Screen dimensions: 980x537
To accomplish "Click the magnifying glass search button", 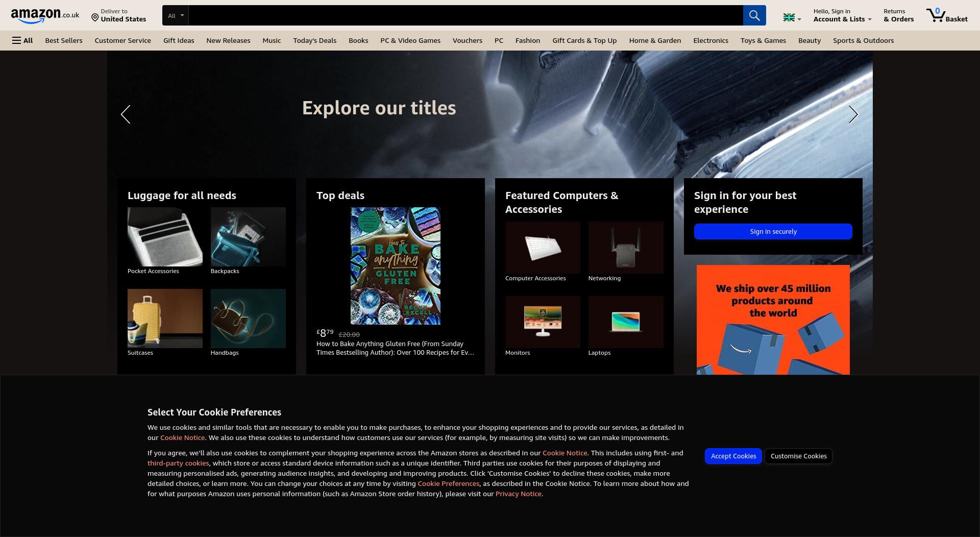I will click(754, 15).
